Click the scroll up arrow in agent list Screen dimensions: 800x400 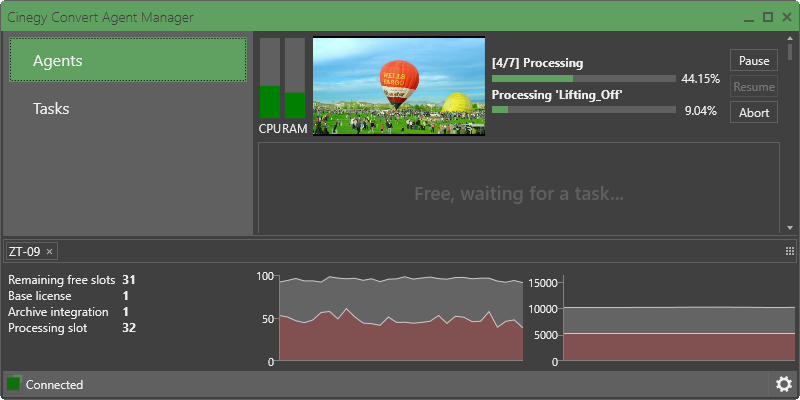pos(790,38)
